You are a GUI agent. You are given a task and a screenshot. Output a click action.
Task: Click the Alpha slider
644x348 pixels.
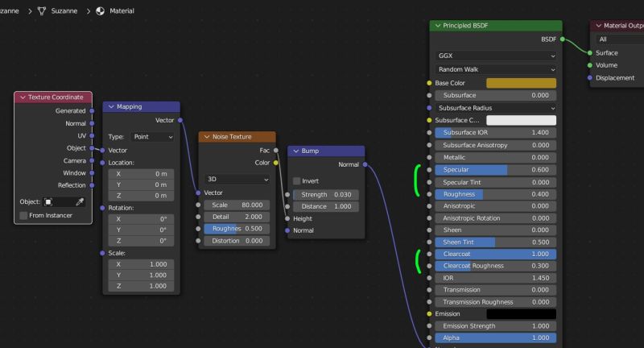pos(495,338)
